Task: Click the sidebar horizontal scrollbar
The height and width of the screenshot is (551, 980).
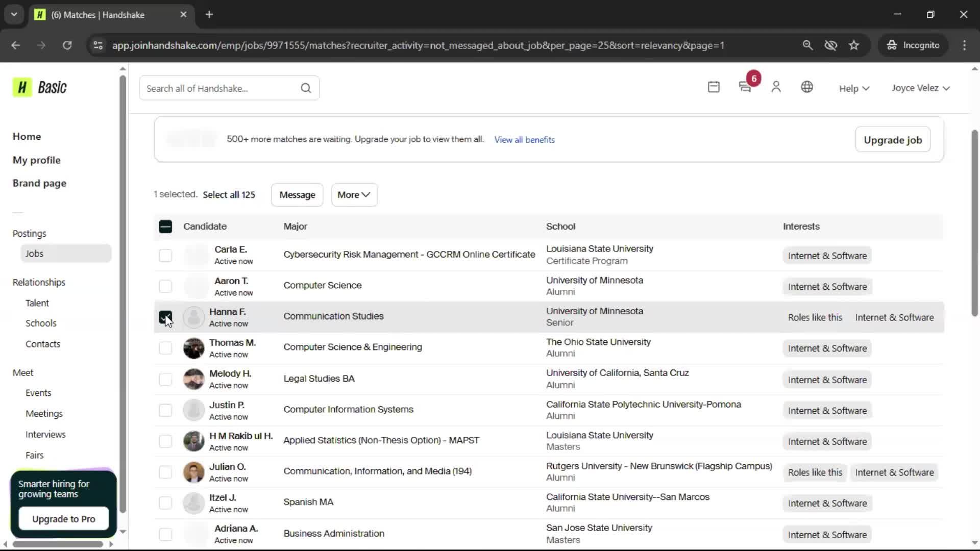Action: click(58, 544)
